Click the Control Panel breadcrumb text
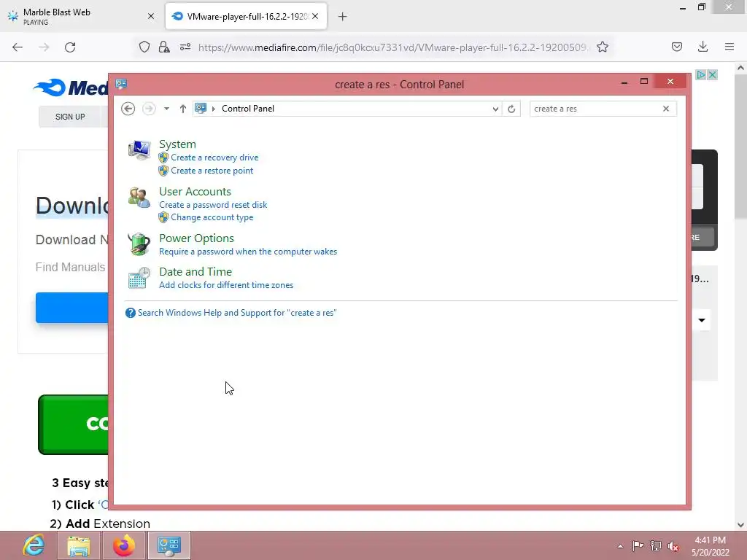 point(248,109)
